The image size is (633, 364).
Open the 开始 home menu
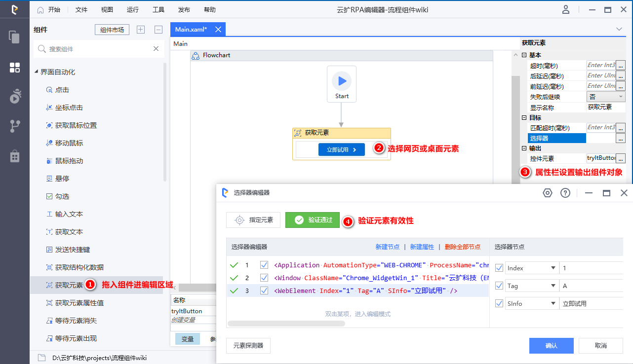pyautogui.click(x=48, y=9)
